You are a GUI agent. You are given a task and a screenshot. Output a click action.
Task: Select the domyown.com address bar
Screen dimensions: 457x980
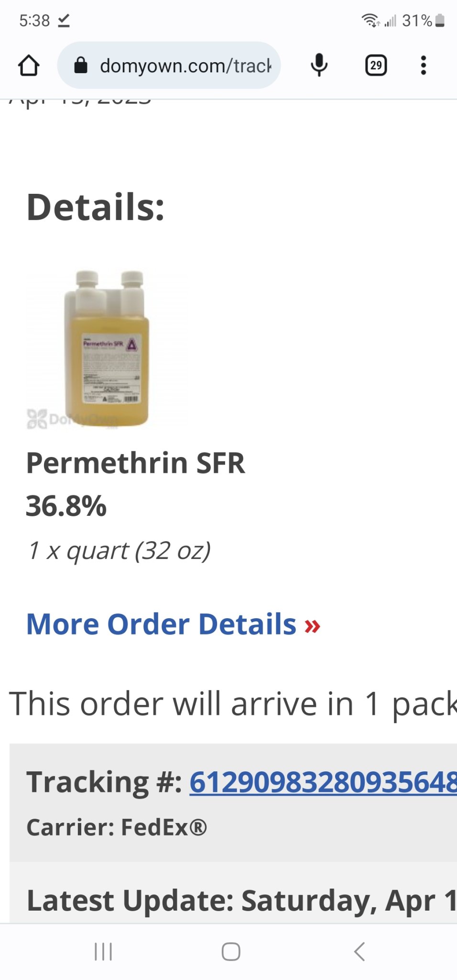(x=169, y=66)
